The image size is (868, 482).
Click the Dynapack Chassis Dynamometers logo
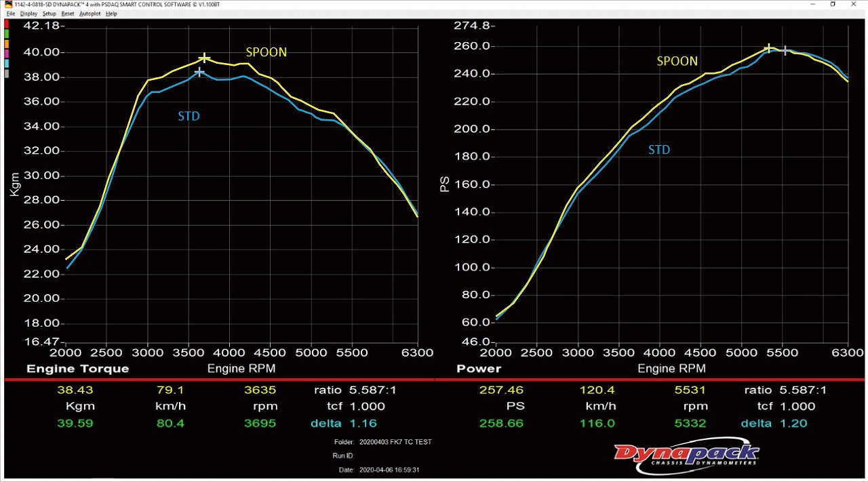coord(686,454)
